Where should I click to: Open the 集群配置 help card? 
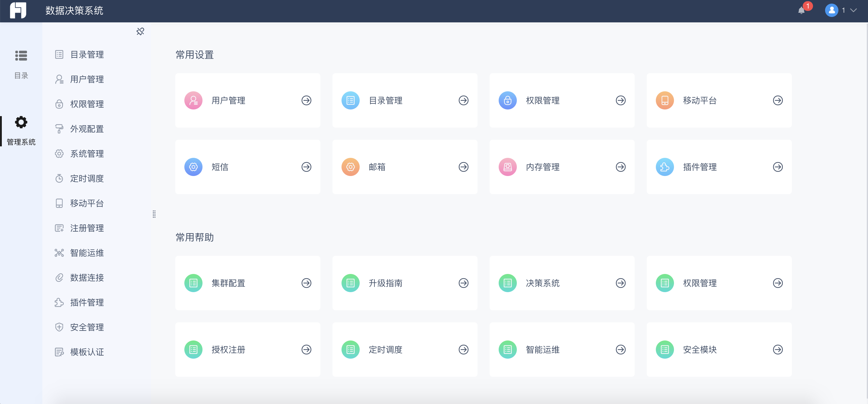248,283
